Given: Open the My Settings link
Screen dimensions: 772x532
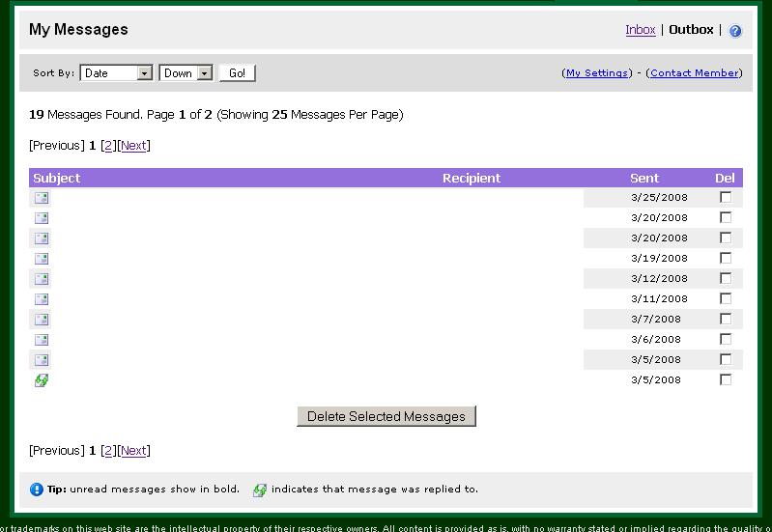Looking at the screenshot, I should point(596,73).
